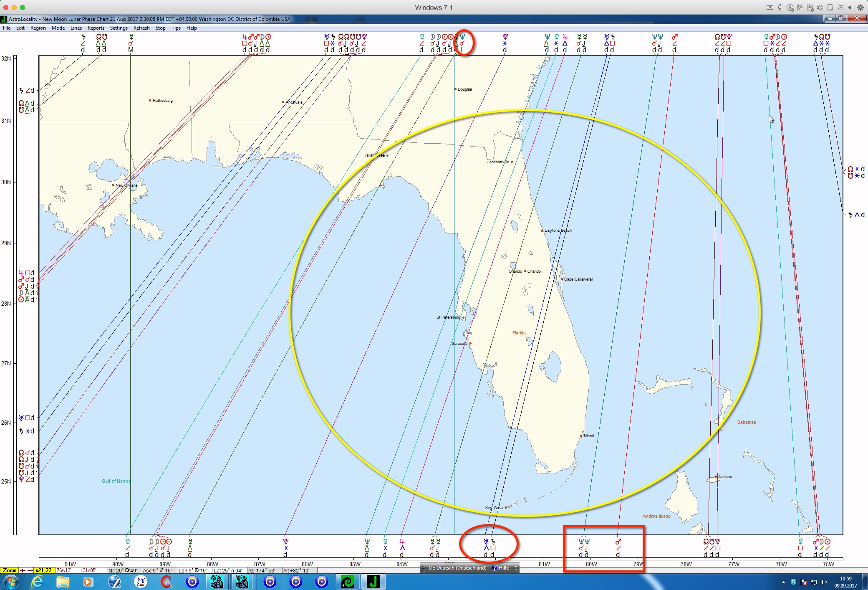The image size is (868, 590).
Task: Click the yellow Zoom label in status bar
Action: 10,570
